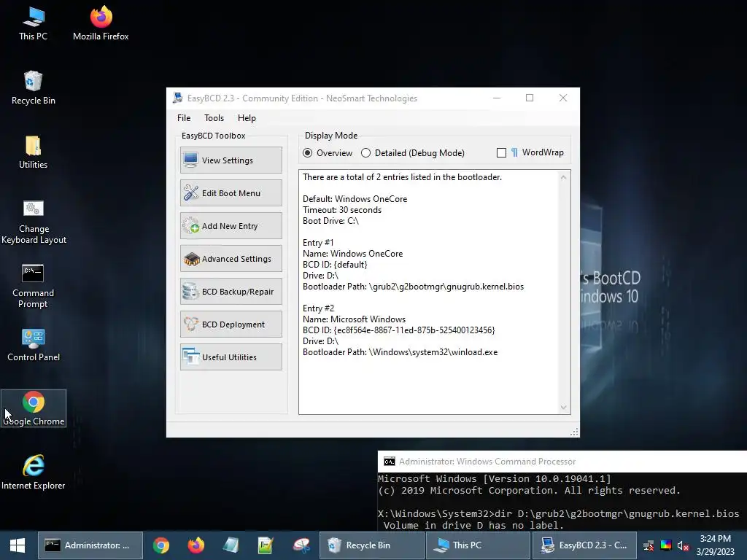This screenshot has width=747, height=560.
Task: Click the gnugrub.kernel.bios bootloader path line
Action: click(413, 287)
